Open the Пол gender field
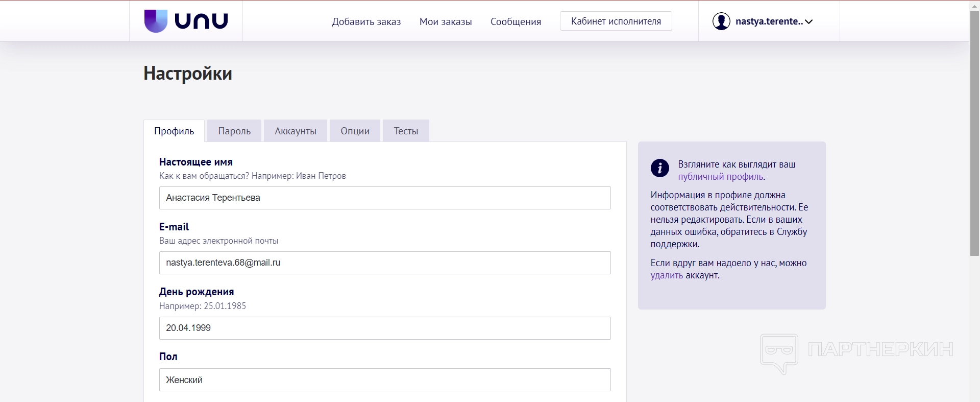This screenshot has width=980, height=402. pyautogui.click(x=384, y=380)
